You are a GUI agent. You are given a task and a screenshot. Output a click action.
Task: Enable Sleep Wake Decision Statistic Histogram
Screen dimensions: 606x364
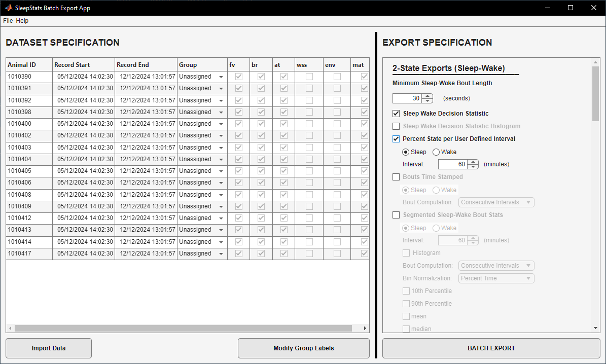click(396, 126)
